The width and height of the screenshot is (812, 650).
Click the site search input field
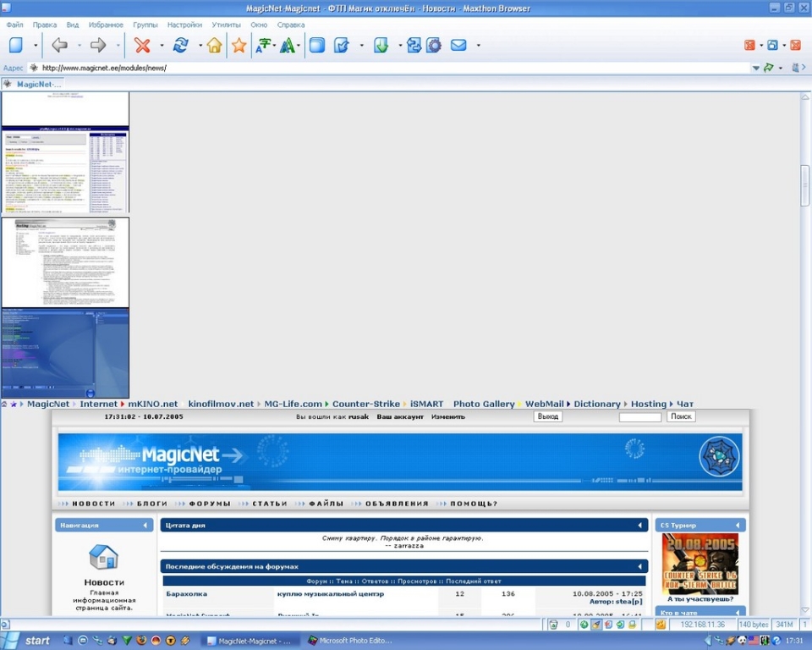pos(640,417)
